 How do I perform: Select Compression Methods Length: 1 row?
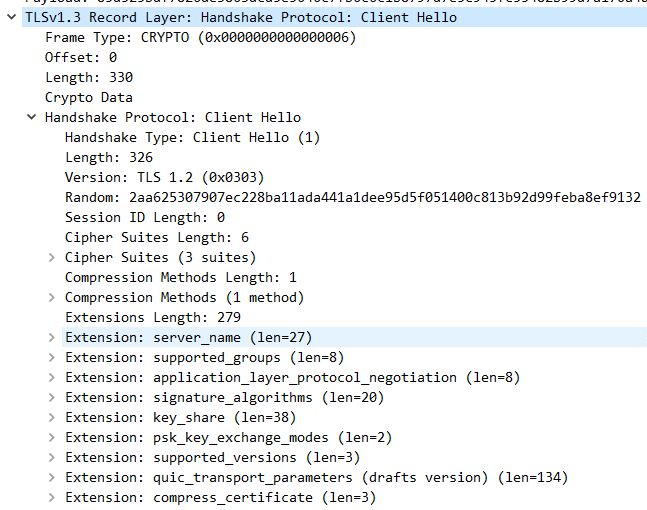pyautogui.click(x=181, y=277)
